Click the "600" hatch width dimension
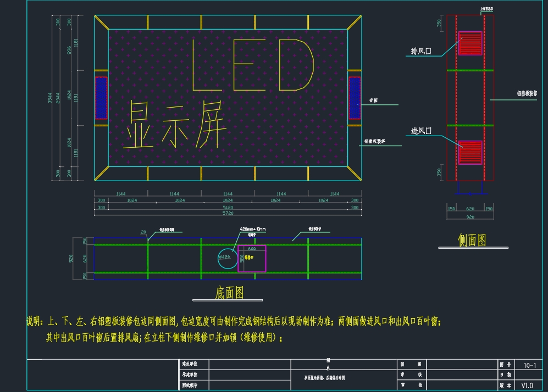Screen dimensions: 548x392 coord(252,249)
